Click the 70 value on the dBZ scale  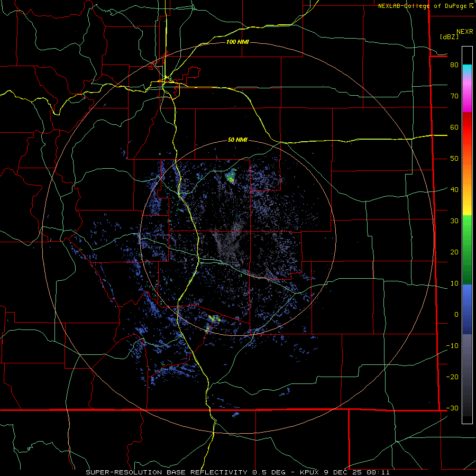click(454, 96)
